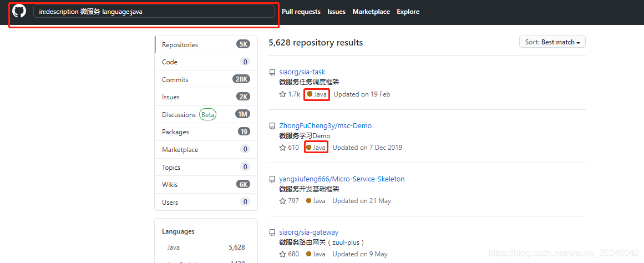
Task: Open Pull requests in the header
Action: (x=301, y=12)
